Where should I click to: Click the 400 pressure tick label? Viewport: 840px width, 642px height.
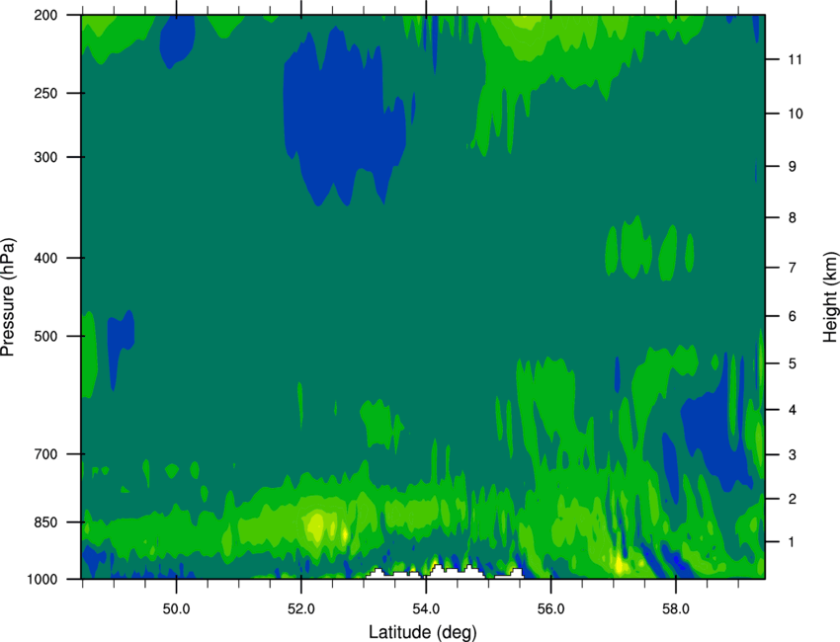pyautogui.click(x=45, y=258)
